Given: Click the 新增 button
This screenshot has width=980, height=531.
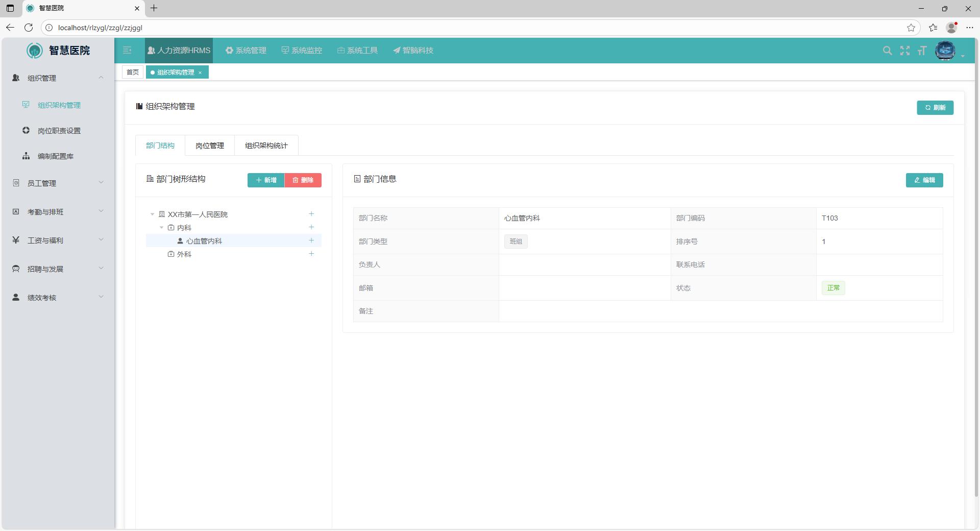Looking at the screenshot, I should tap(266, 180).
